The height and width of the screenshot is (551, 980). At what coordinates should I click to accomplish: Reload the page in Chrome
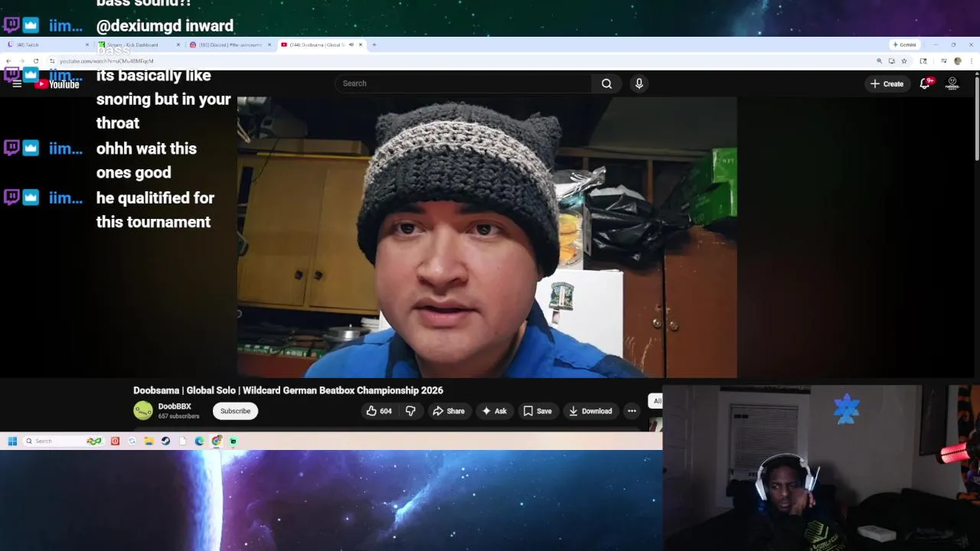pyautogui.click(x=35, y=60)
